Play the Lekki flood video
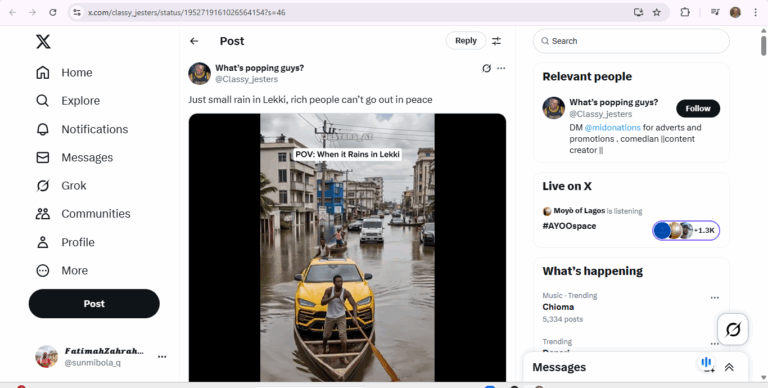 click(x=347, y=247)
